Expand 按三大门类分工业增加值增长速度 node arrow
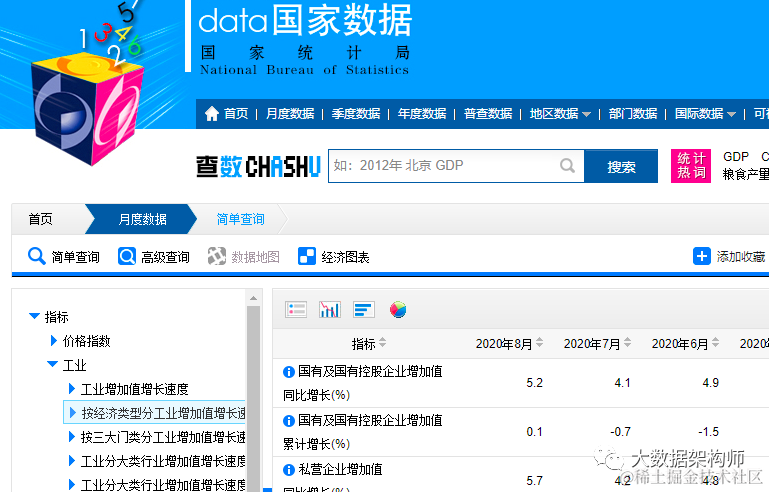 [x=72, y=437]
